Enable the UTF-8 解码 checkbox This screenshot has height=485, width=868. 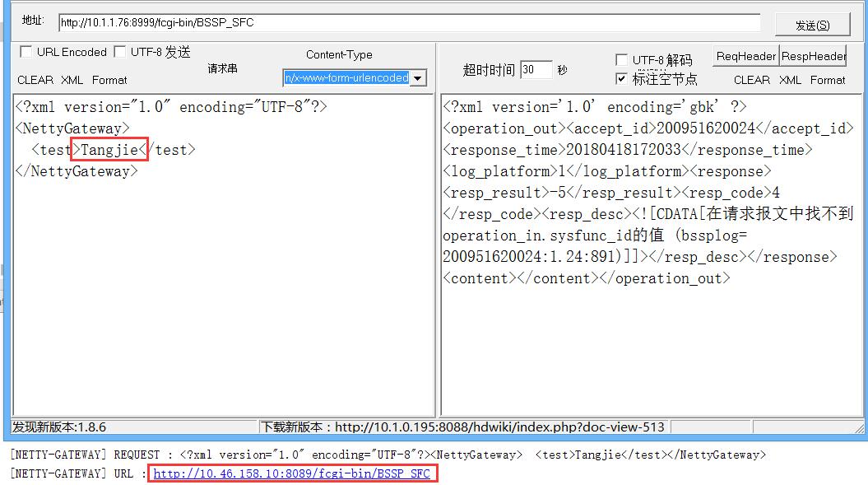point(621,59)
